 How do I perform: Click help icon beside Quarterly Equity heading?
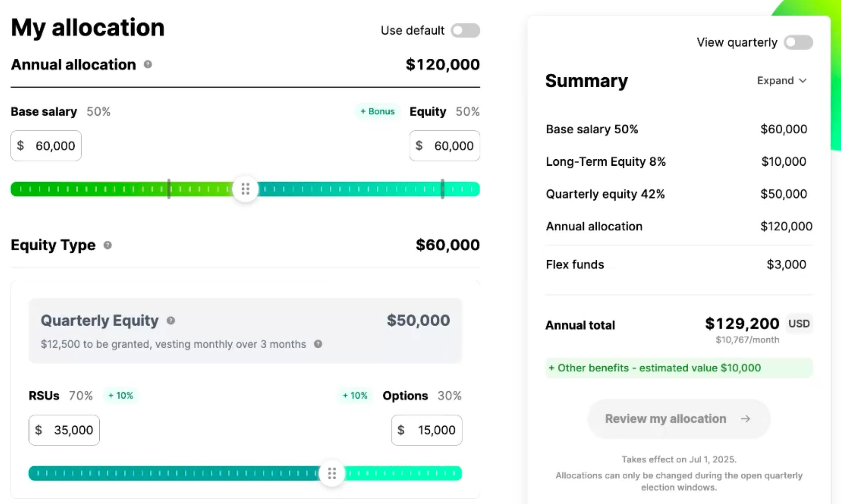pos(171,320)
